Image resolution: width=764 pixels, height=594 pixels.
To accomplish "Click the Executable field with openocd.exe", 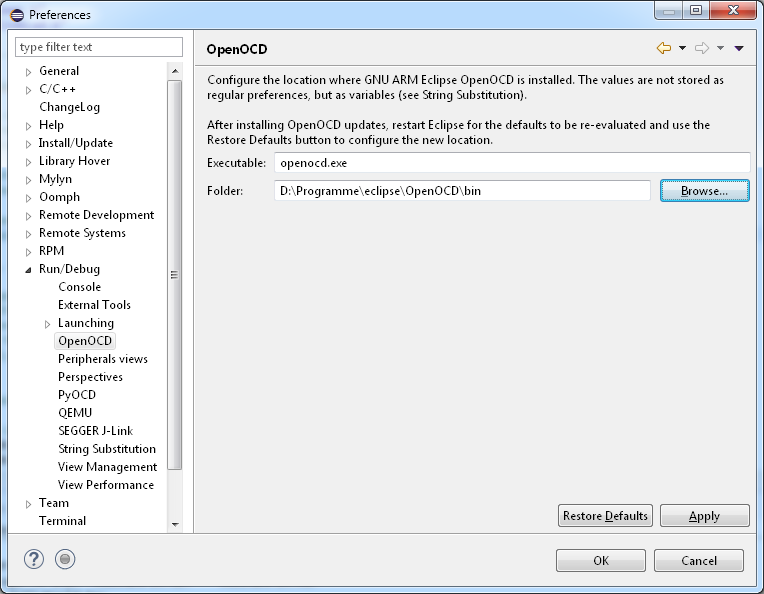I will click(511, 162).
